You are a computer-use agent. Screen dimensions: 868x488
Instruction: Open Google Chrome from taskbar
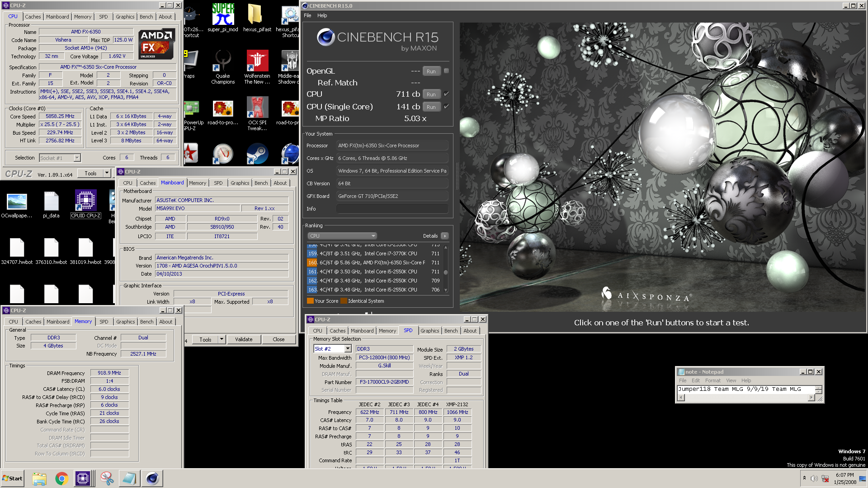pyautogui.click(x=61, y=479)
